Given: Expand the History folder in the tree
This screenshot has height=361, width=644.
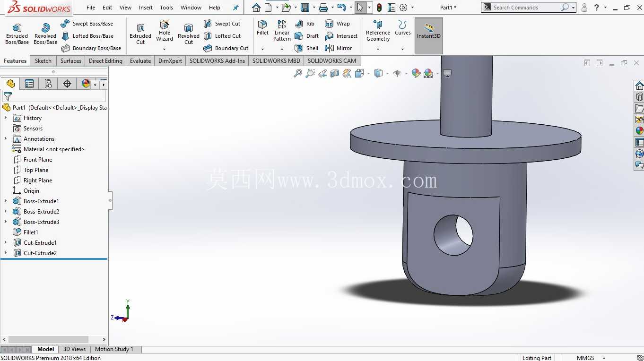Looking at the screenshot, I should point(6,118).
